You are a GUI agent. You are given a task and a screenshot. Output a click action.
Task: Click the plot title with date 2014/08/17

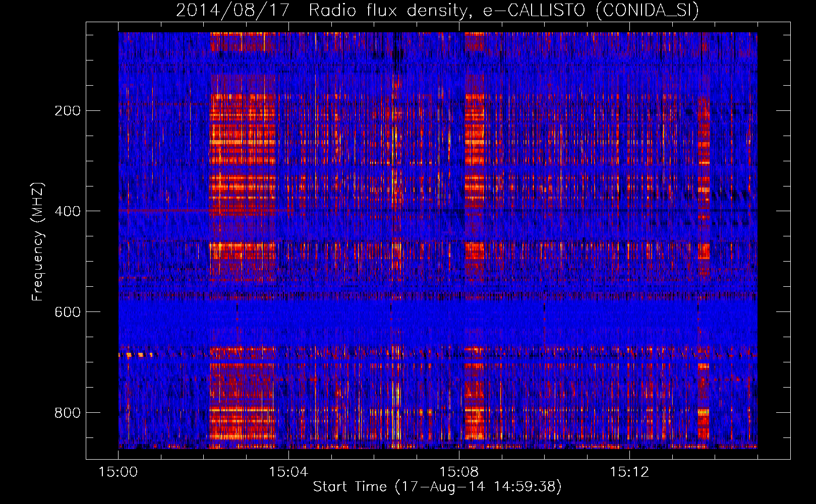[x=437, y=11]
